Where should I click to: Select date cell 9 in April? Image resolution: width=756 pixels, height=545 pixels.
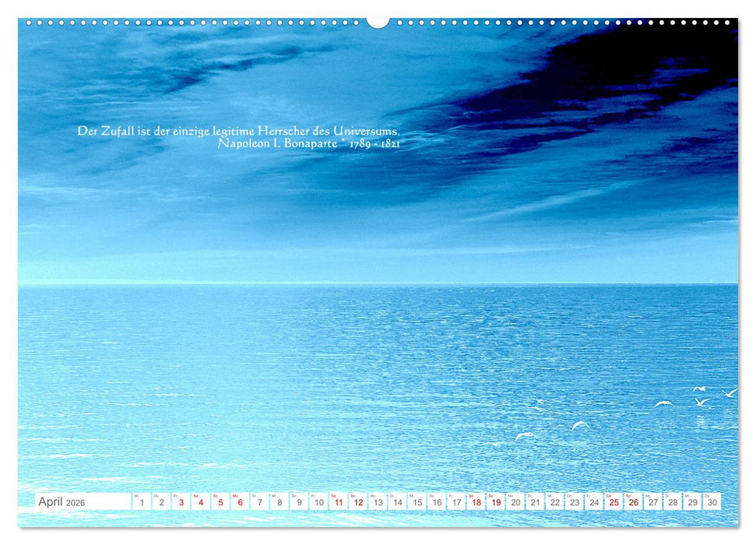(299, 502)
